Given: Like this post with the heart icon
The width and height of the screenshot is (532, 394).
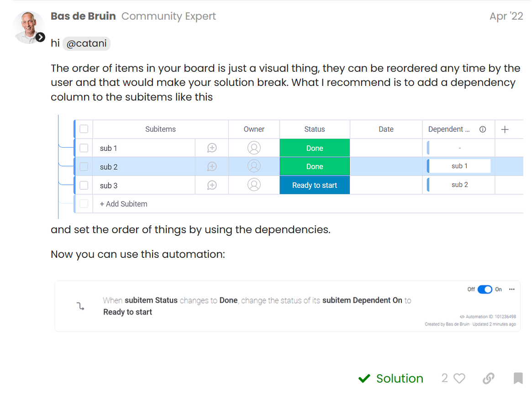Looking at the screenshot, I should pyautogui.click(x=459, y=378).
